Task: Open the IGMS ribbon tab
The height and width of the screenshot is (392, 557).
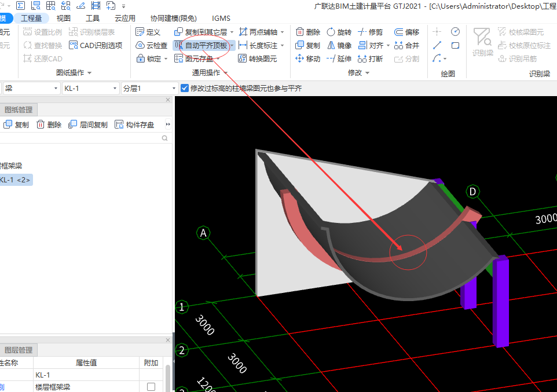Action: (221, 18)
